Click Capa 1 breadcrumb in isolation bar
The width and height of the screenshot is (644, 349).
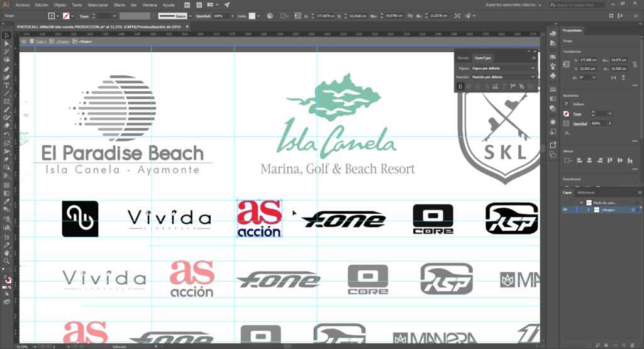pos(41,42)
